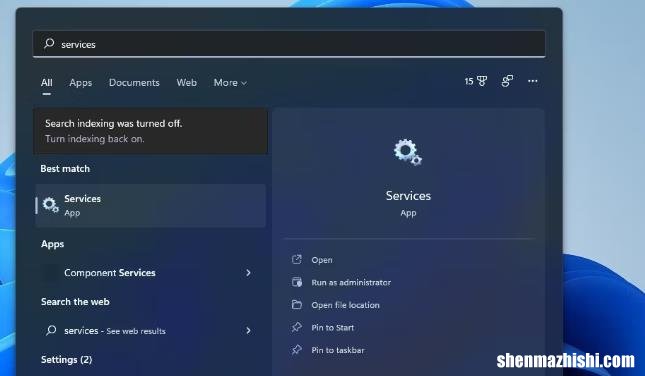Click 'services - See web results'

tap(151, 331)
